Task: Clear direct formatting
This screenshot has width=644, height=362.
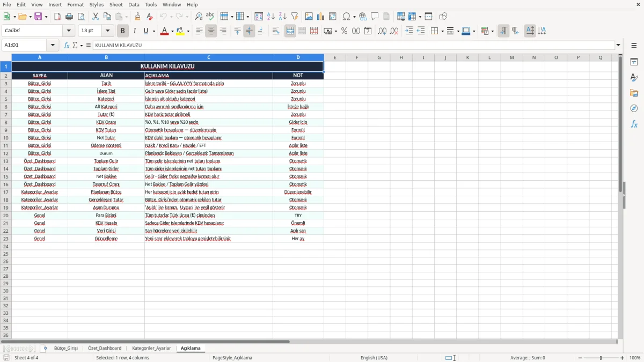Action: coord(149,17)
